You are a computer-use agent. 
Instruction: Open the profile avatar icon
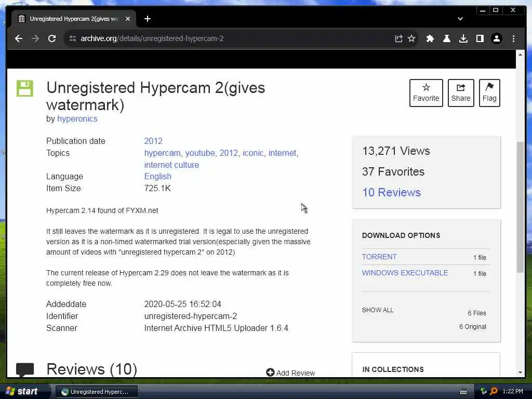pyautogui.click(x=496, y=38)
